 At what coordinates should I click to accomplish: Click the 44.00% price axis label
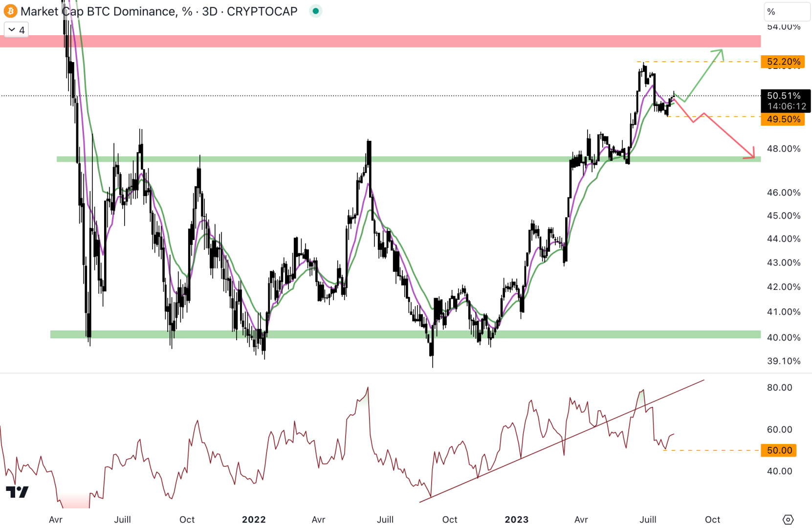point(784,239)
